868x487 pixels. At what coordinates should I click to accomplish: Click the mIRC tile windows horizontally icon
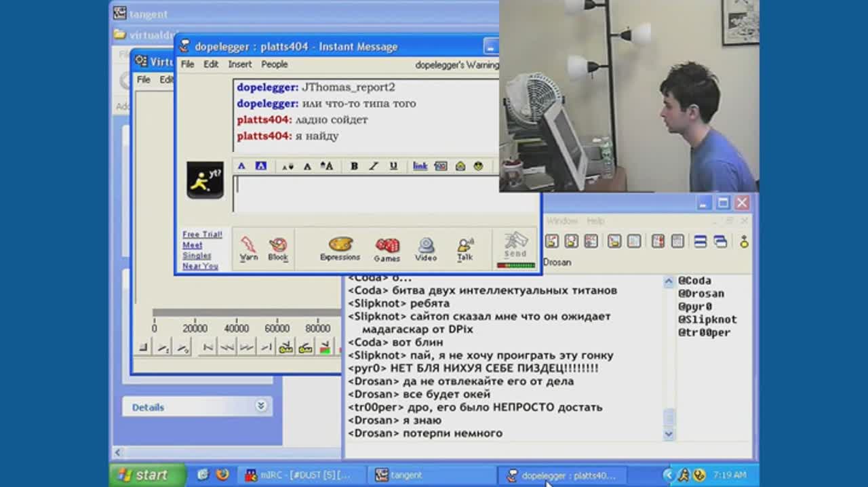click(x=701, y=241)
